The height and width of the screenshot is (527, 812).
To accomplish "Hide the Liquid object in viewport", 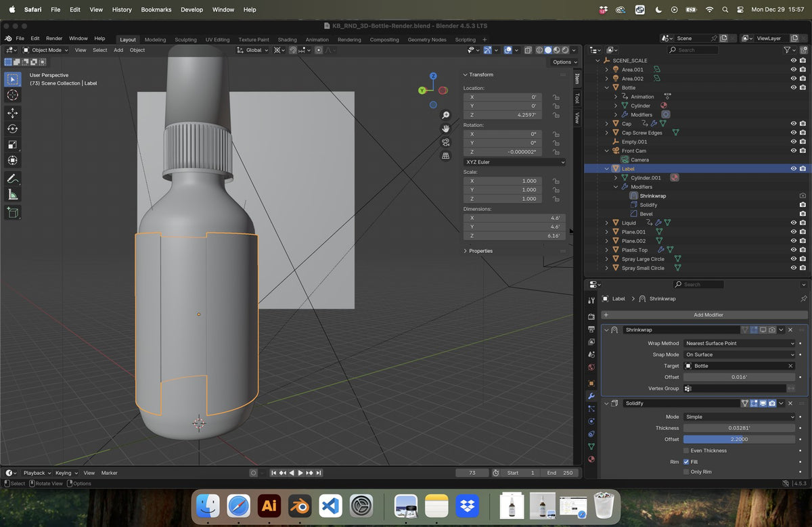I will click(793, 223).
